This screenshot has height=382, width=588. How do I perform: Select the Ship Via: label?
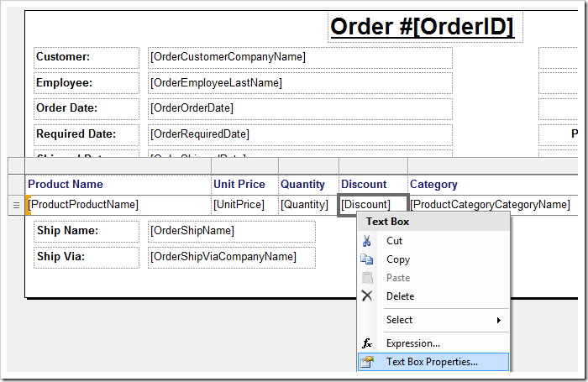coord(87,258)
